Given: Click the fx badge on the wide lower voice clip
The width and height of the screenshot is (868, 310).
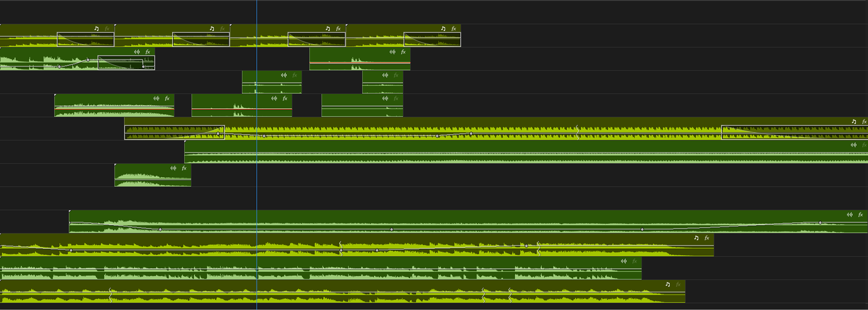Looking at the screenshot, I should coord(860,214).
